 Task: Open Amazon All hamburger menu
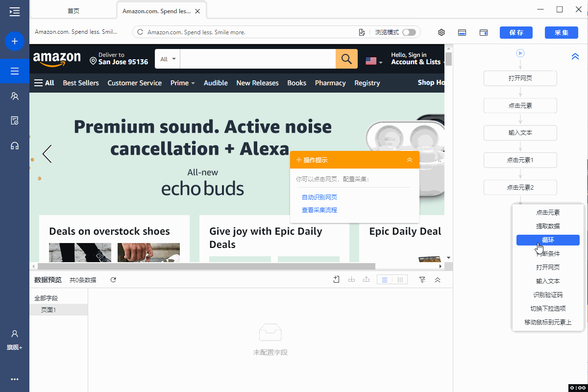pyautogui.click(x=44, y=83)
